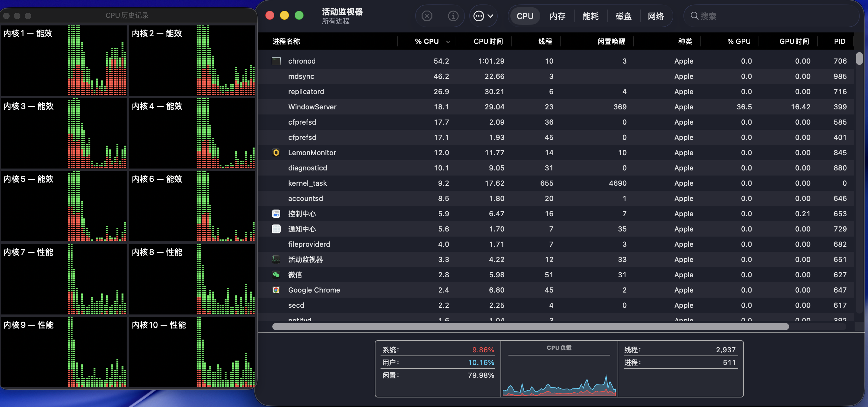
Task: Open the 磁盘 tab
Action: point(623,16)
